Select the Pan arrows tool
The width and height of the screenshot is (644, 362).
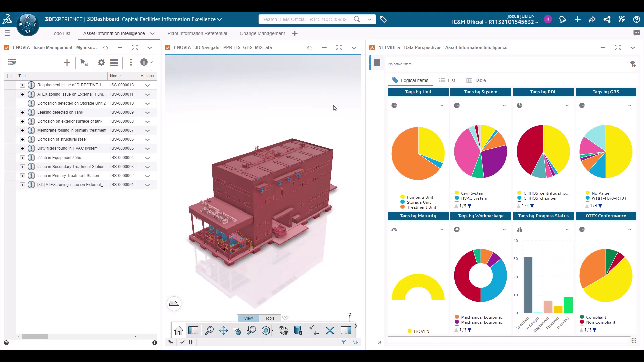click(x=223, y=330)
